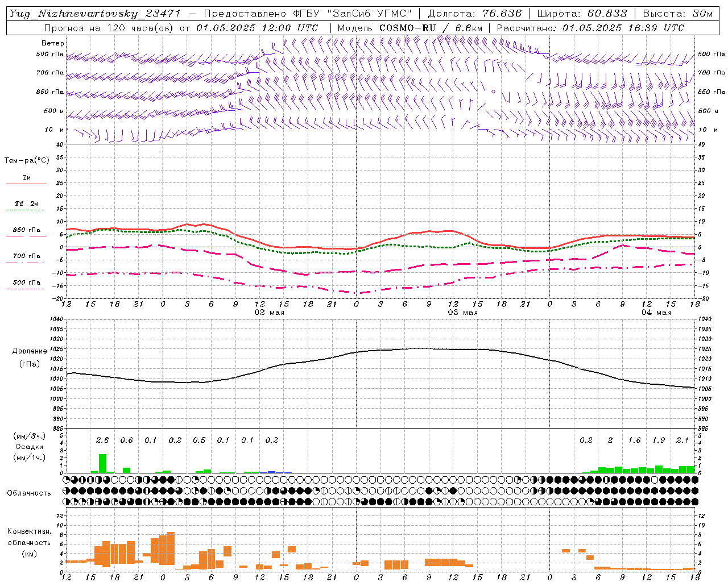This screenshot has width=728, height=582.
Task: Click 850 гПа entry in temperature legend
Action: pos(26,230)
